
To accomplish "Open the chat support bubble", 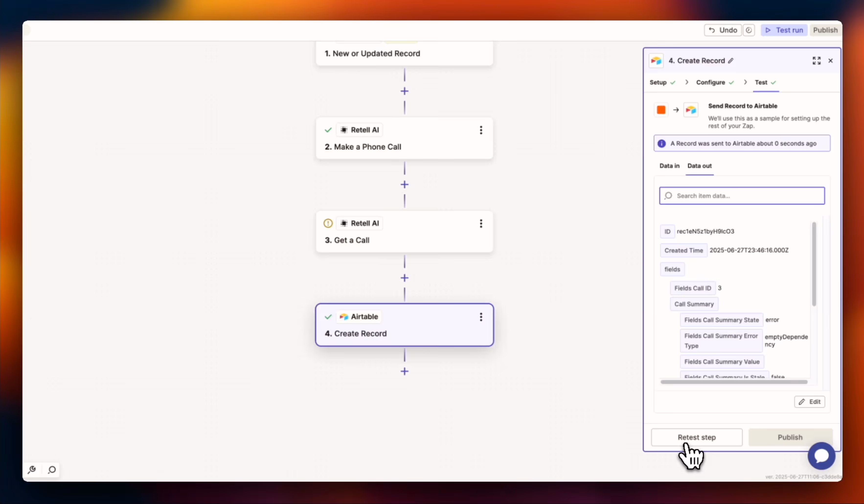I will click(821, 456).
